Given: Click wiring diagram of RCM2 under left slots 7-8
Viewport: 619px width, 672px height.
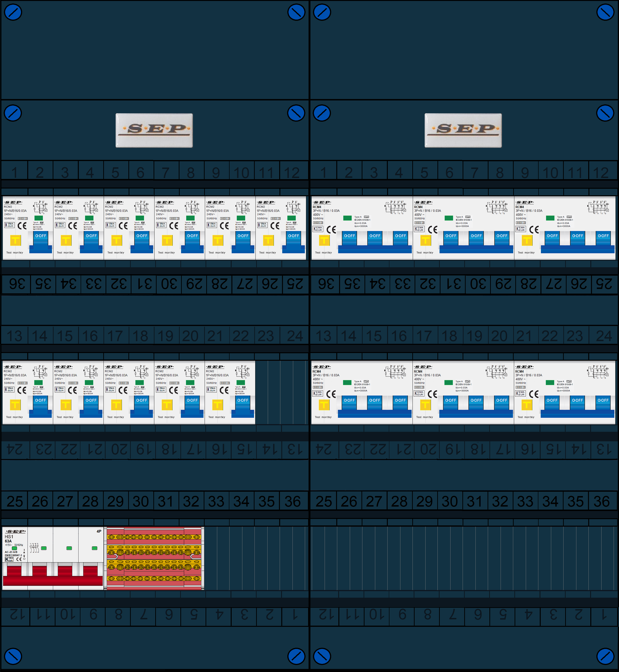Looking at the screenshot, I should click(192, 208).
